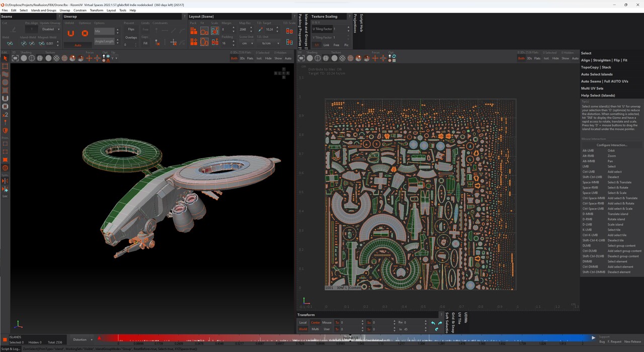644x352 pixels.
Task: Open the Layout menu
Action: (x=111, y=10)
